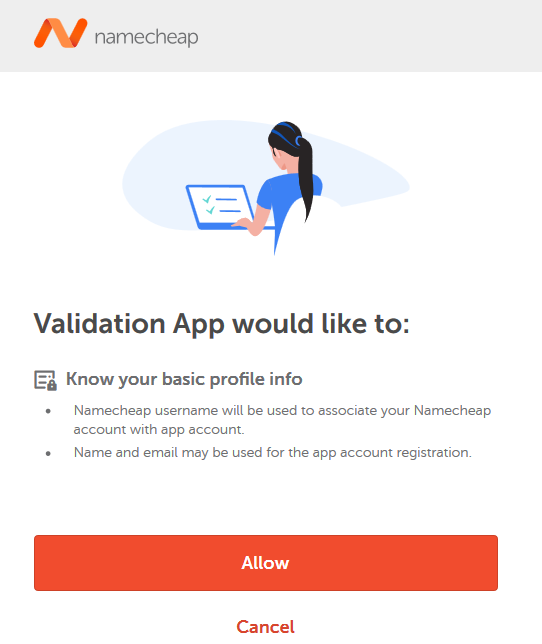
Task: Click the orange Namecheap N logo icon
Action: pyautogui.click(x=61, y=33)
